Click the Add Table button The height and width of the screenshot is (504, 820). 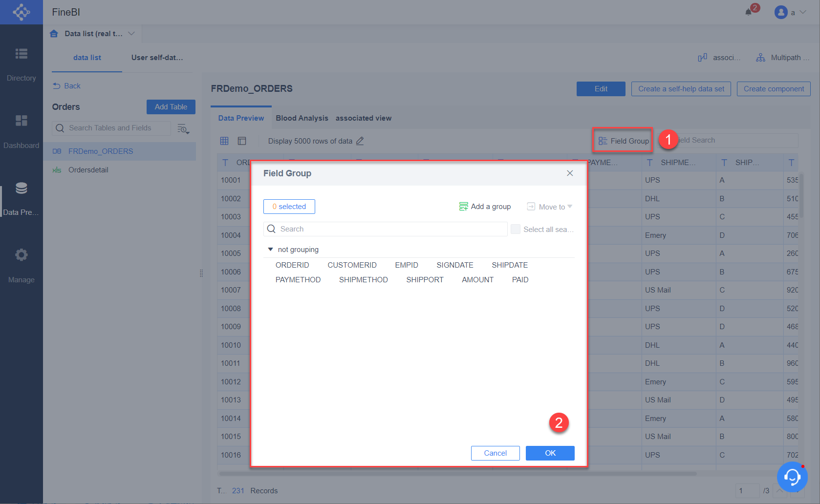(171, 107)
